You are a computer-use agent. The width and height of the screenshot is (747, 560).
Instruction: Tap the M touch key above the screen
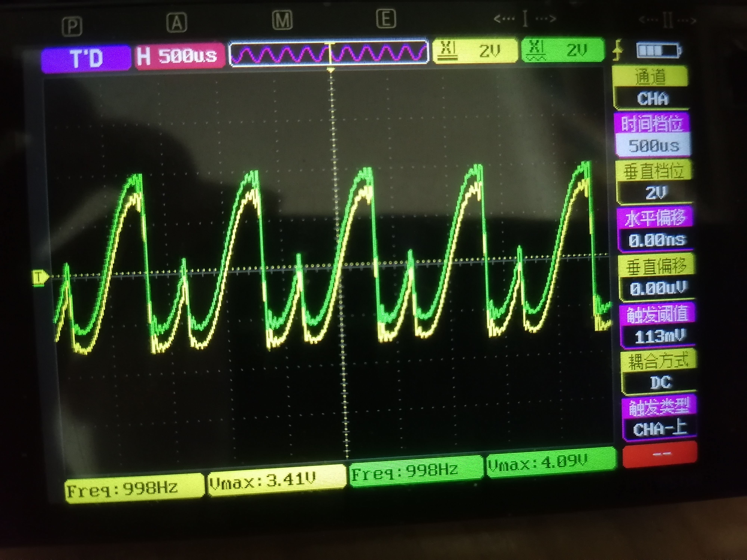coord(282,20)
